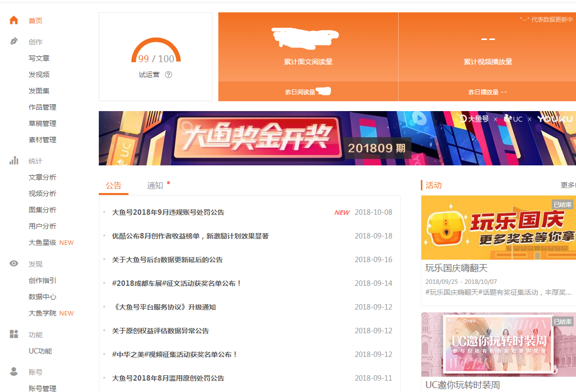Open announcement 关于原创权益评估数据异常公告

[161, 331]
